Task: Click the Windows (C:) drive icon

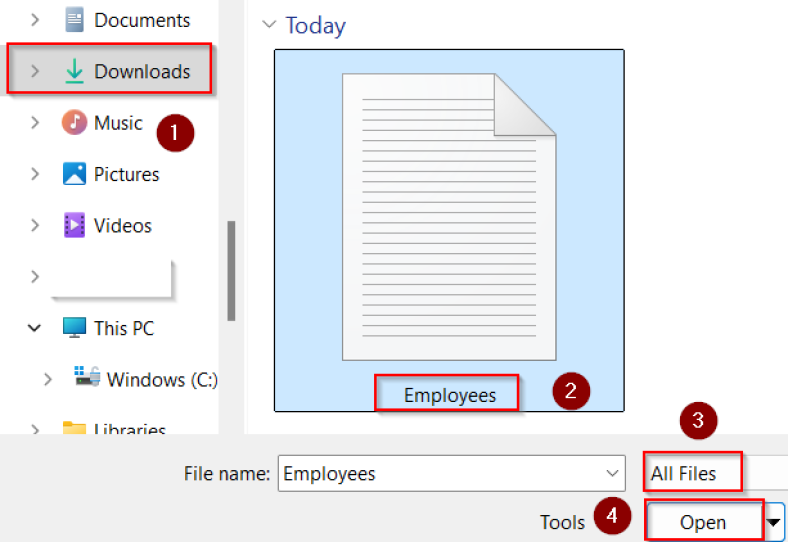Action: point(86,378)
